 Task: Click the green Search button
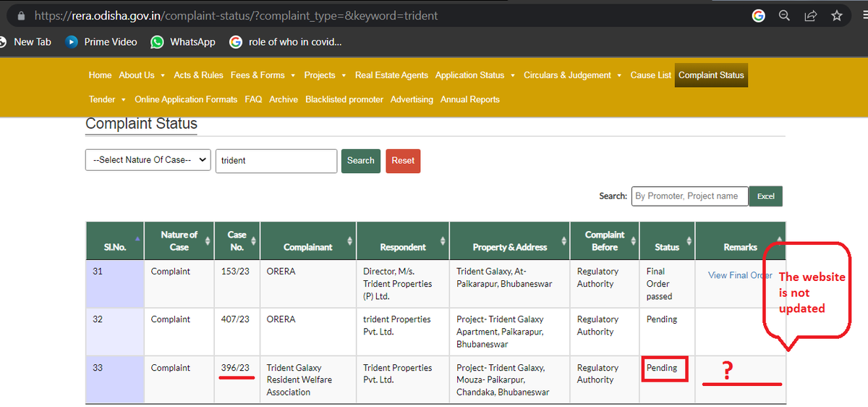coord(360,161)
